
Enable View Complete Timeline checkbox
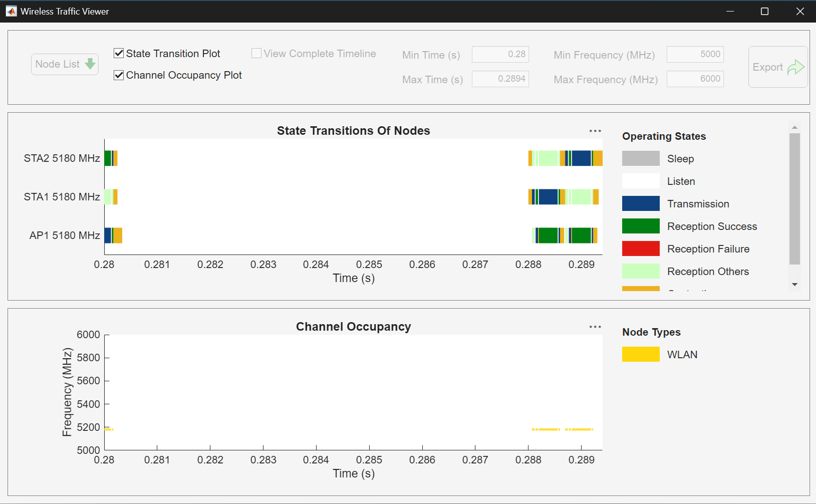256,53
